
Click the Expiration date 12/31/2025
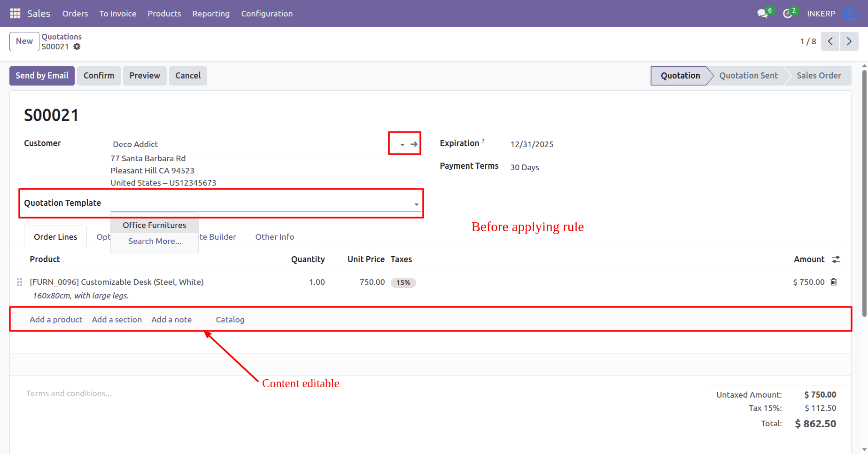[x=532, y=144]
